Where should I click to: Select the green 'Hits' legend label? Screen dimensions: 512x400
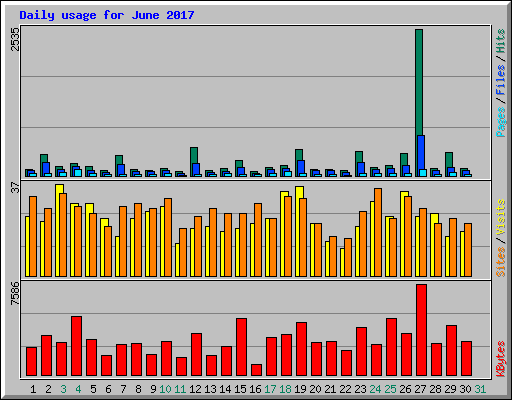pyautogui.click(x=501, y=41)
